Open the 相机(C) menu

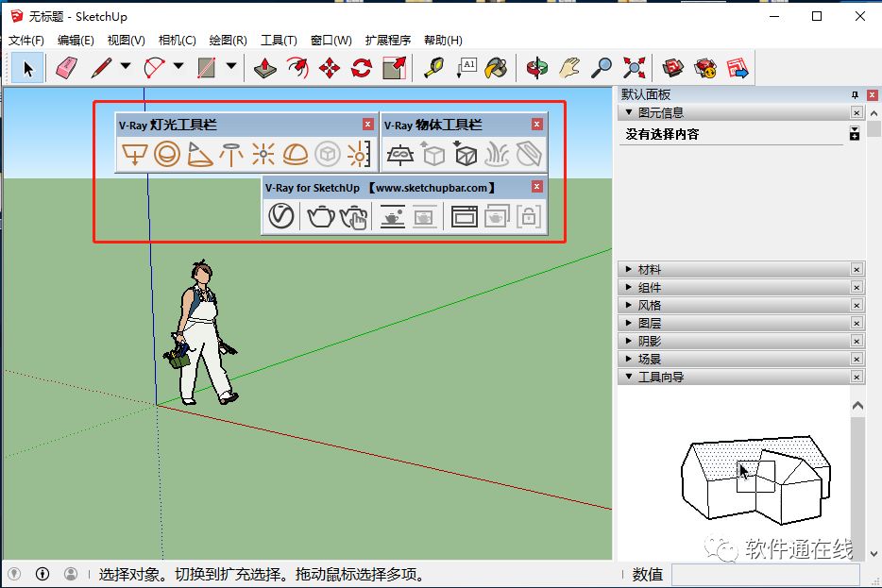pos(178,41)
